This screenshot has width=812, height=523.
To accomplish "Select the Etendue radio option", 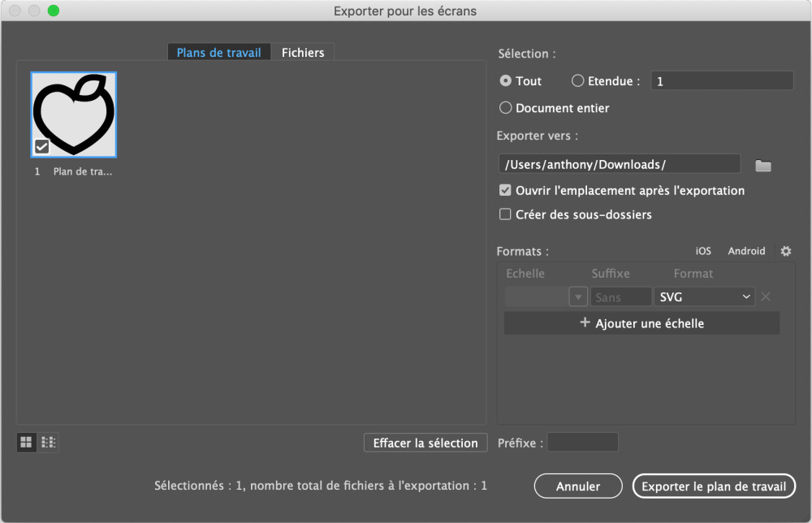I will (x=577, y=80).
